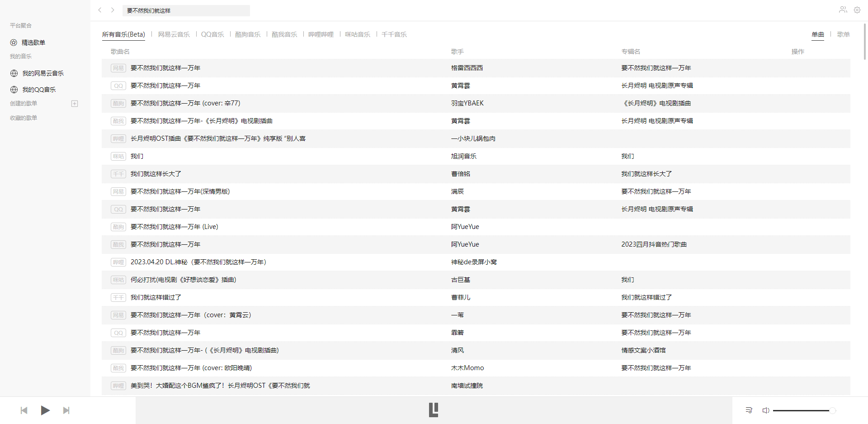Open settings via the gear icon
Screen dimensions: 868x424
[857, 10]
